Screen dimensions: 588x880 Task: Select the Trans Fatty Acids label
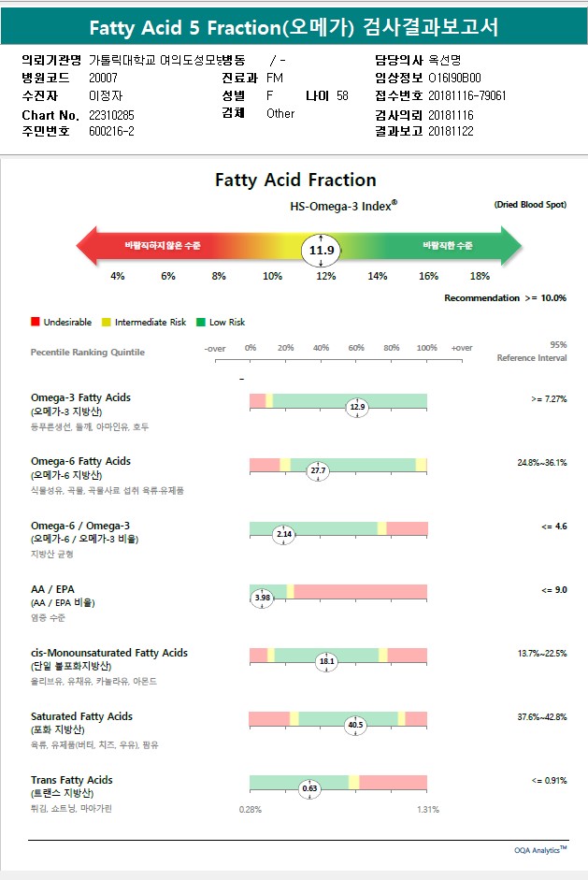point(71,780)
